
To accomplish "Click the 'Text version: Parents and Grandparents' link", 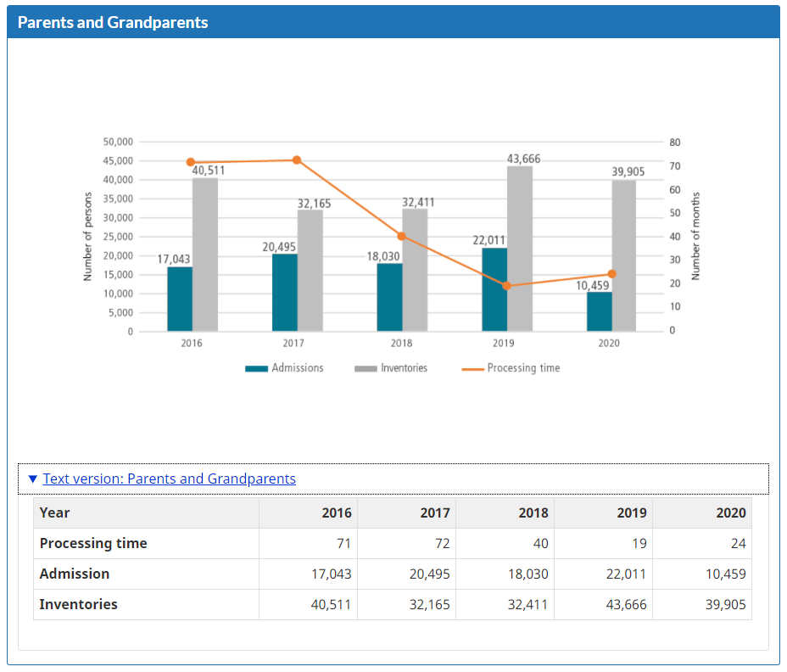I will [169, 479].
